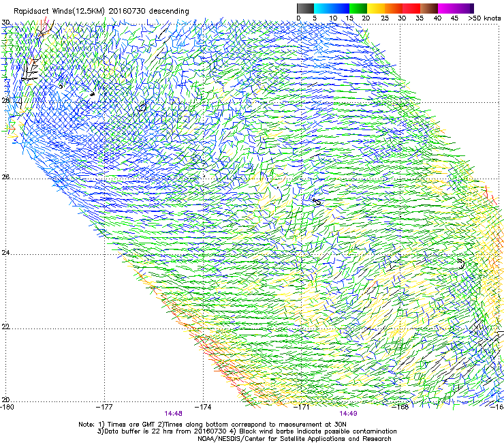504x443 pixels.
Task: Click the '30' latitude axis label
Action: pyautogui.click(x=5, y=22)
